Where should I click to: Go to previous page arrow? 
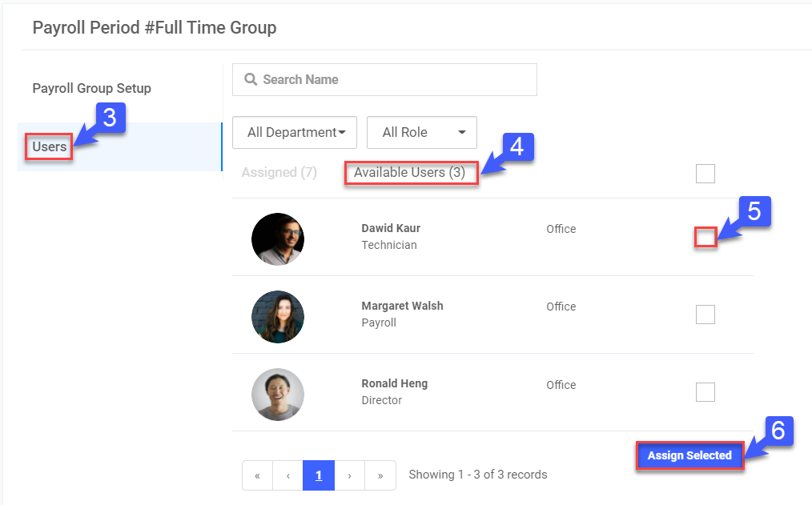pyautogui.click(x=287, y=475)
